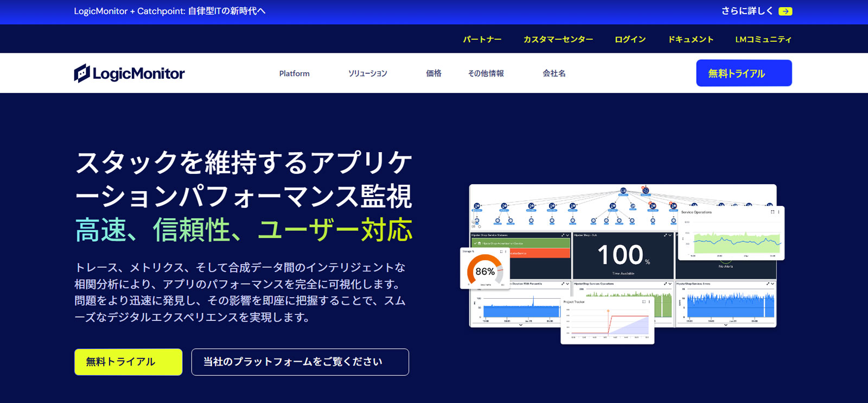
Task: Open the Platform menu
Action: click(x=295, y=73)
